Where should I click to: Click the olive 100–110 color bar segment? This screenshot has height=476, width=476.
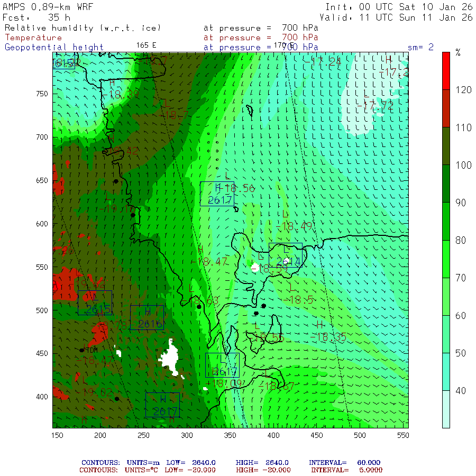(446, 146)
